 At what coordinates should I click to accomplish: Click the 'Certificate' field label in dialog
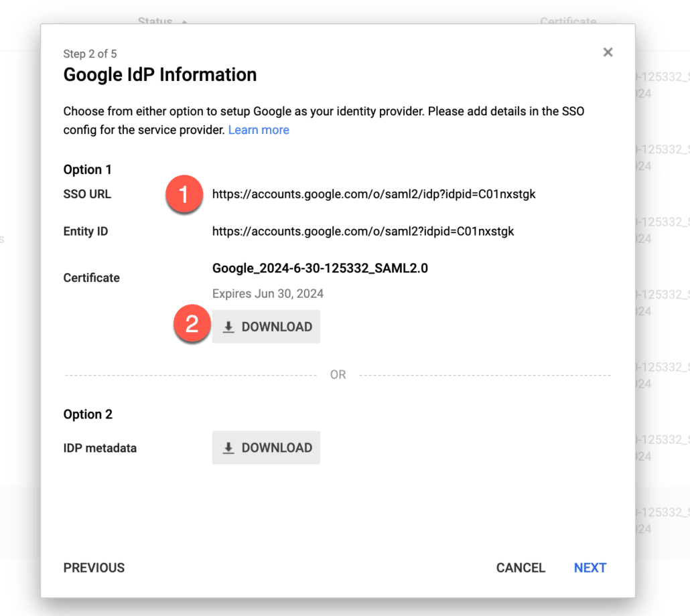point(92,278)
